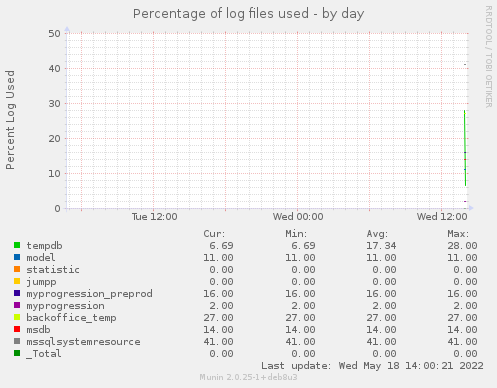This screenshot has width=497, height=388.
Task: Click the Munin 2.0.25-1+deb8u3 version text
Action: pyautogui.click(x=248, y=377)
